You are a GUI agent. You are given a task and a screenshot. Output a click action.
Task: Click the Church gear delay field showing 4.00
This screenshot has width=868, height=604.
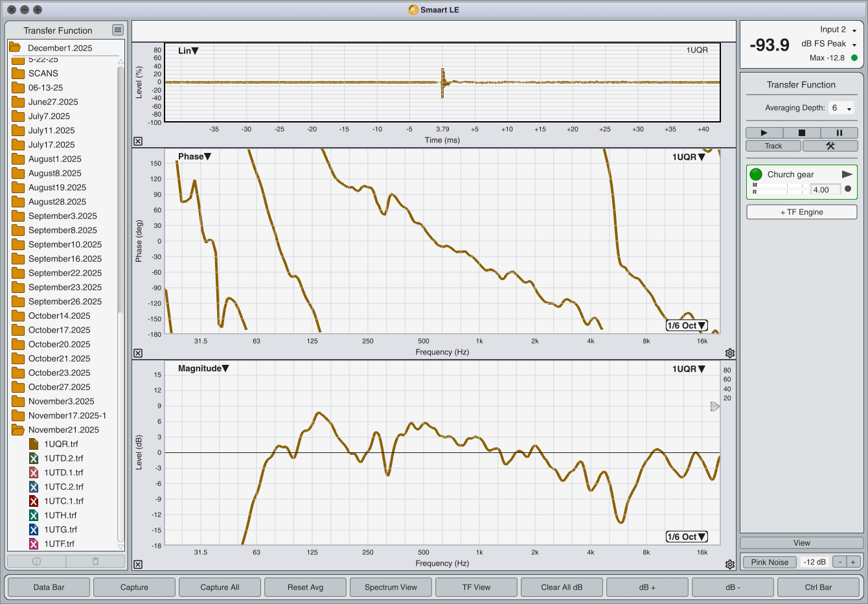point(825,190)
